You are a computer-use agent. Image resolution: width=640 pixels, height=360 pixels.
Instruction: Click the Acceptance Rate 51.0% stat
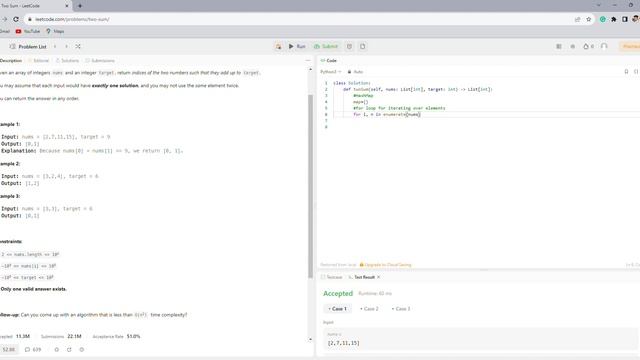116,336
